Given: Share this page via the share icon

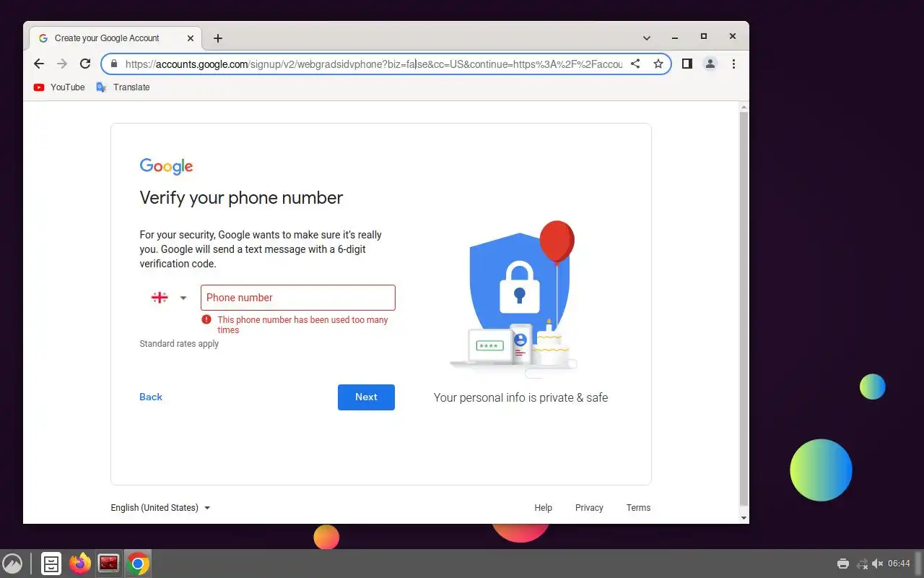Looking at the screenshot, I should tap(635, 64).
